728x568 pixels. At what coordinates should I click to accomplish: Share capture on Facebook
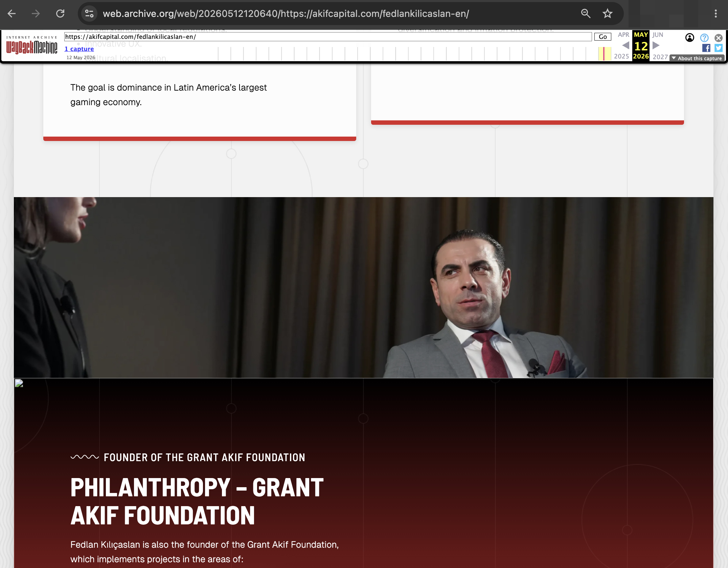(706, 48)
